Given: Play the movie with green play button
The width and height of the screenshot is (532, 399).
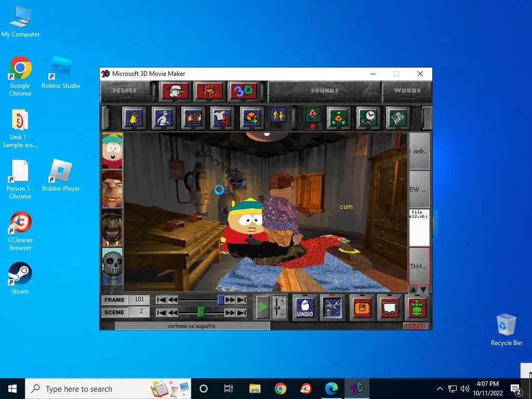Looking at the screenshot, I should click(x=262, y=308).
